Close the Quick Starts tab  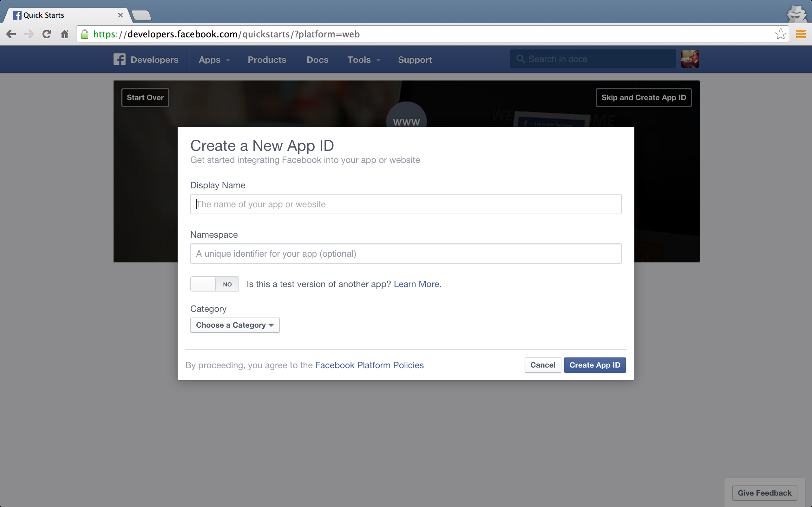(121, 15)
